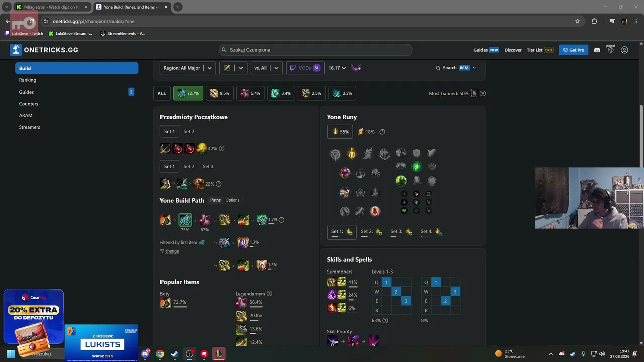The image size is (644, 362).
Task: Open info for 22% boots set
Action: coord(218,184)
